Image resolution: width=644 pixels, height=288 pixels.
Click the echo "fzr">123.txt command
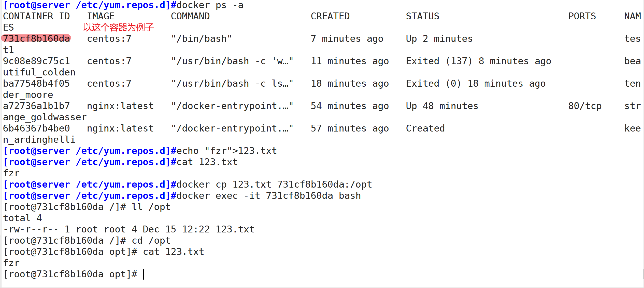click(x=227, y=151)
